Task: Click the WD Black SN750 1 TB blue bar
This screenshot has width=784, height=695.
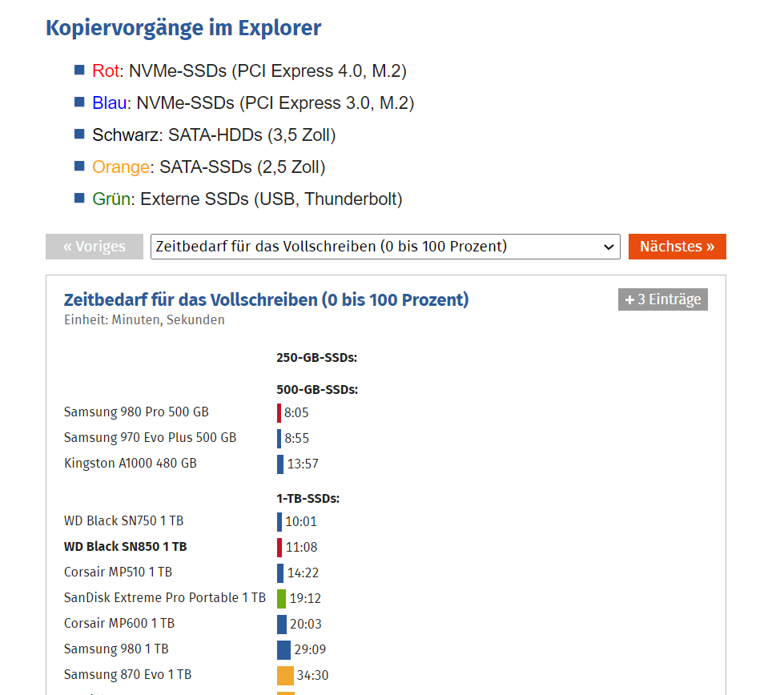Action: 279,522
